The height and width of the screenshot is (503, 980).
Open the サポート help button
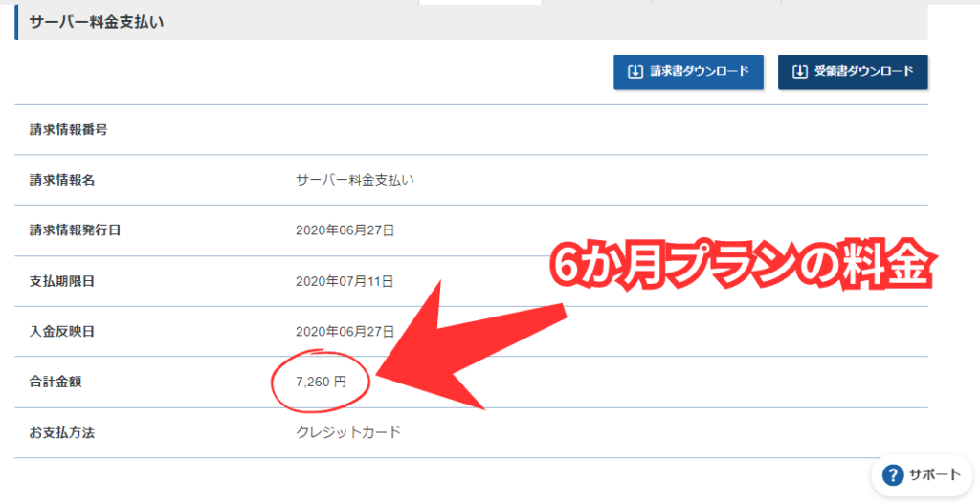tap(922, 475)
